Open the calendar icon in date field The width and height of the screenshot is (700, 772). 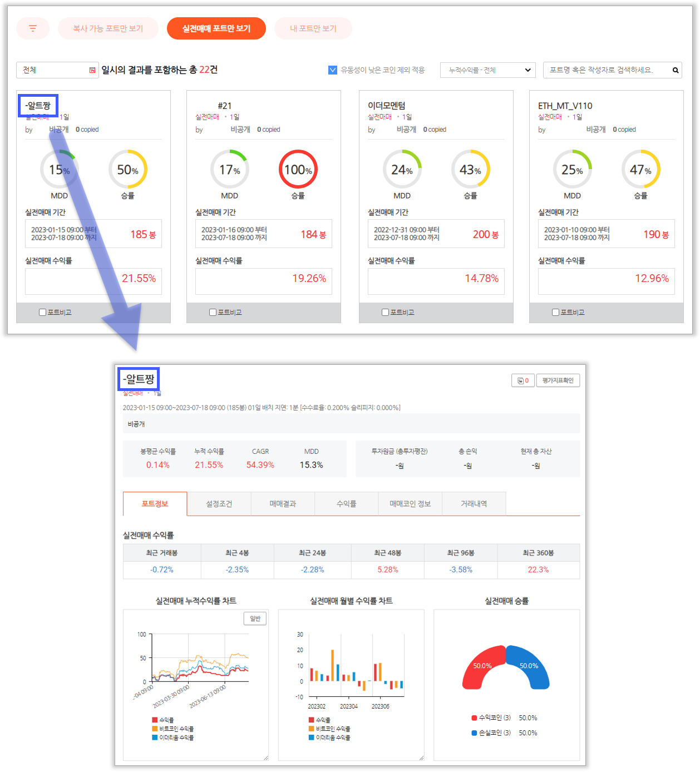click(92, 70)
